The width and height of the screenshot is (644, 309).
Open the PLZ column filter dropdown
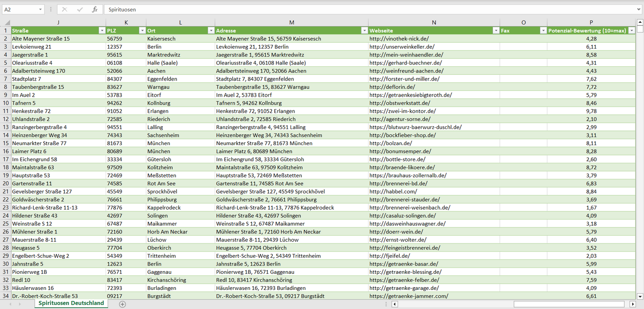click(x=142, y=31)
